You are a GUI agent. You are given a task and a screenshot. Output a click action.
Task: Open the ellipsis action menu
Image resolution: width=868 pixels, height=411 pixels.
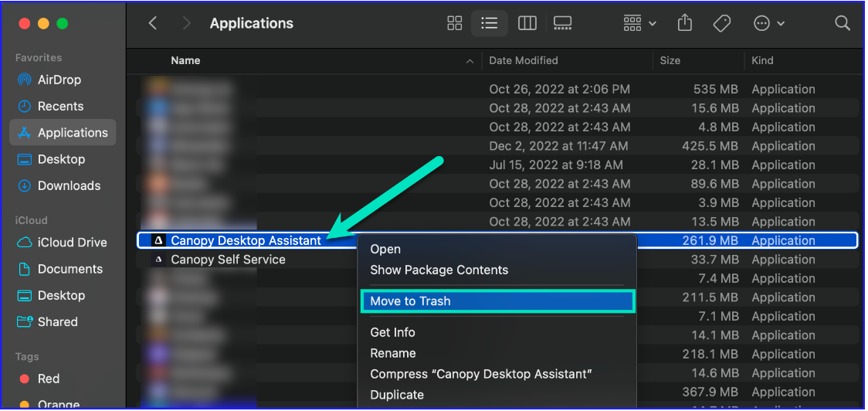[769, 23]
